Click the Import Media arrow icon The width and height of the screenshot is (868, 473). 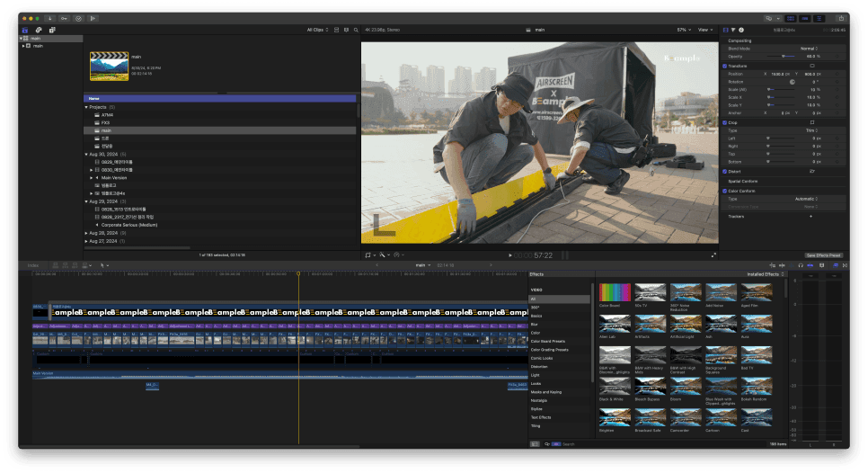(x=50, y=18)
